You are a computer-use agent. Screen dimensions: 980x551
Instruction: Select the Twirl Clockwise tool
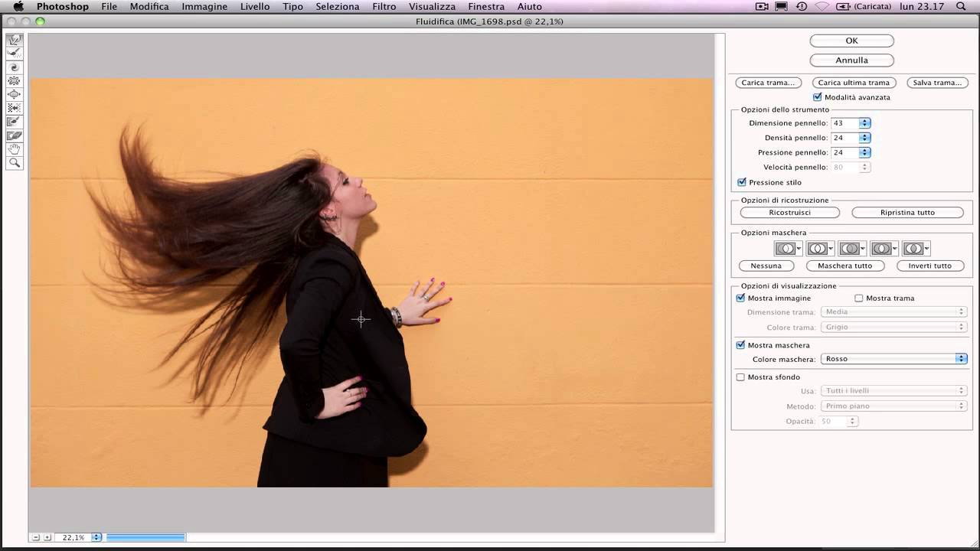(14, 67)
